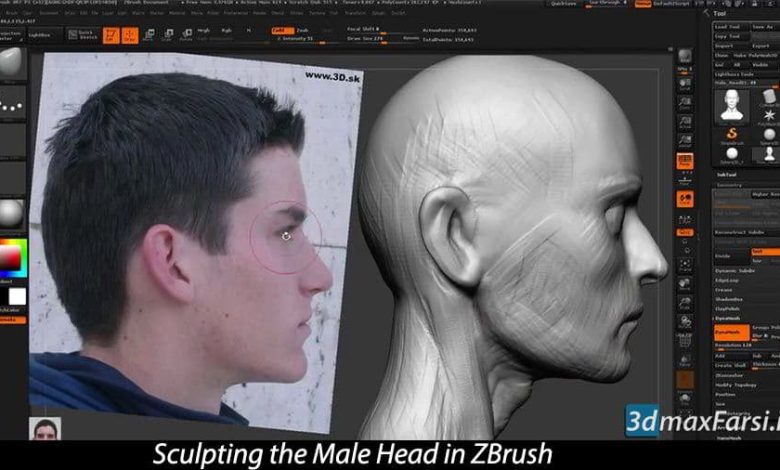This screenshot has height=470, width=780.
Task: Open the material sphere selector
Action: [x=11, y=214]
